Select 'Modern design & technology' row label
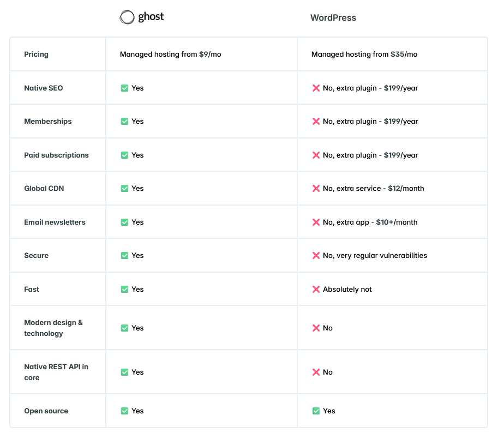 pos(53,328)
